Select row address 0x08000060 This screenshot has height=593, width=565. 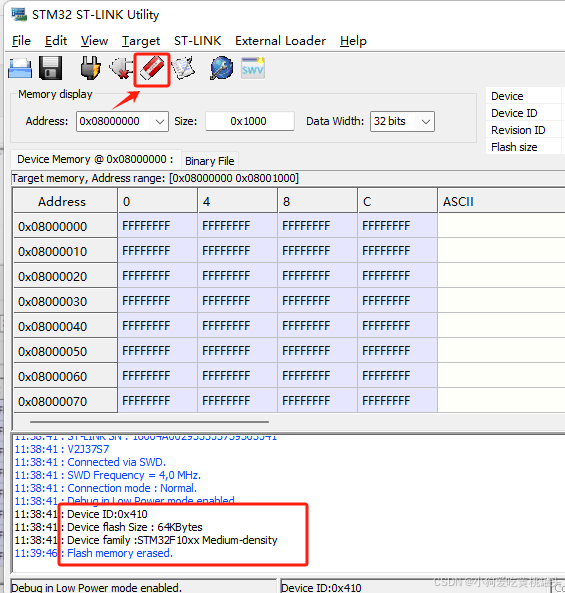click(x=65, y=376)
